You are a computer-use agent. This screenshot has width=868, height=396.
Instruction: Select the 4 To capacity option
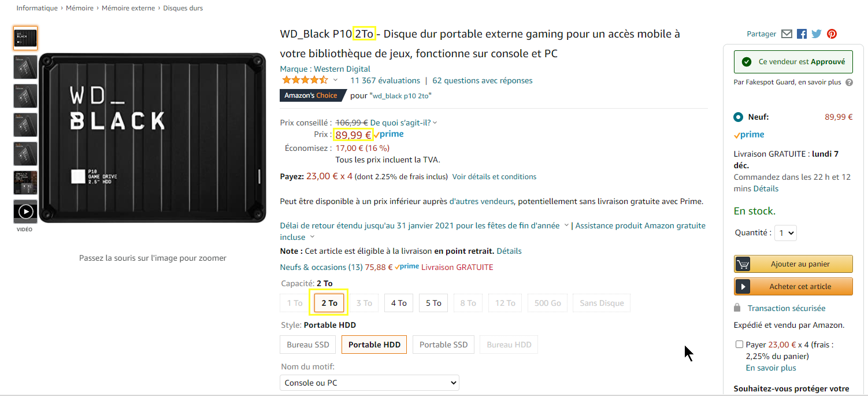[x=399, y=303]
